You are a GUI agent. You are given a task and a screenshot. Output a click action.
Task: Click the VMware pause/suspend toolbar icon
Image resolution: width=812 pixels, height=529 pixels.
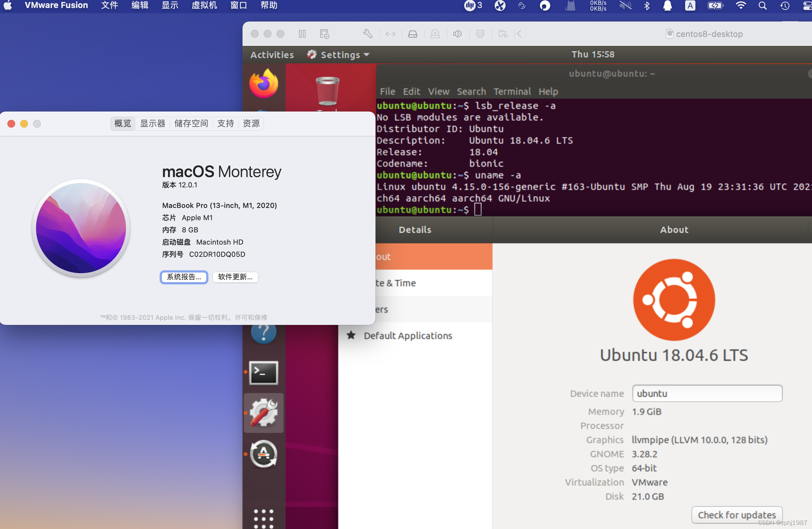302,34
